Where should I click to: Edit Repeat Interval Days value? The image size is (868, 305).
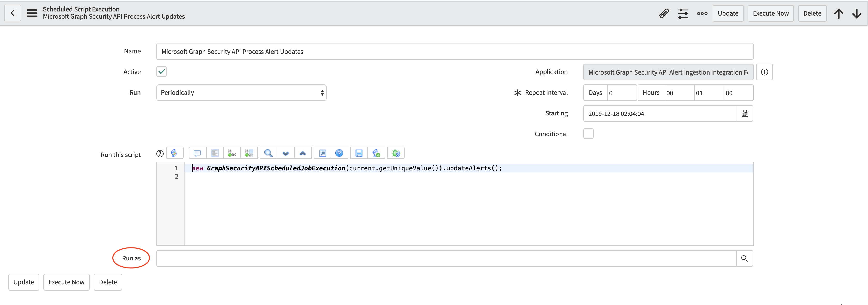coord(622,93)
